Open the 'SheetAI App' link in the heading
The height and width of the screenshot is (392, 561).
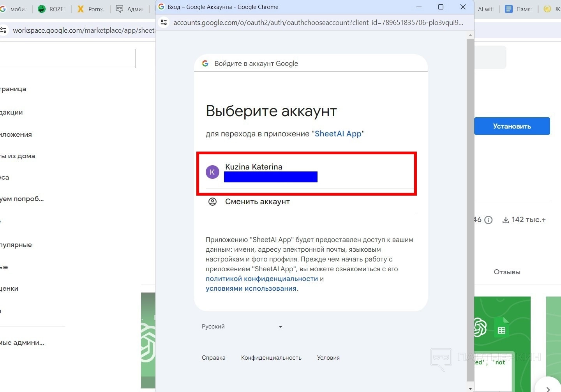[x=338, y=134]
